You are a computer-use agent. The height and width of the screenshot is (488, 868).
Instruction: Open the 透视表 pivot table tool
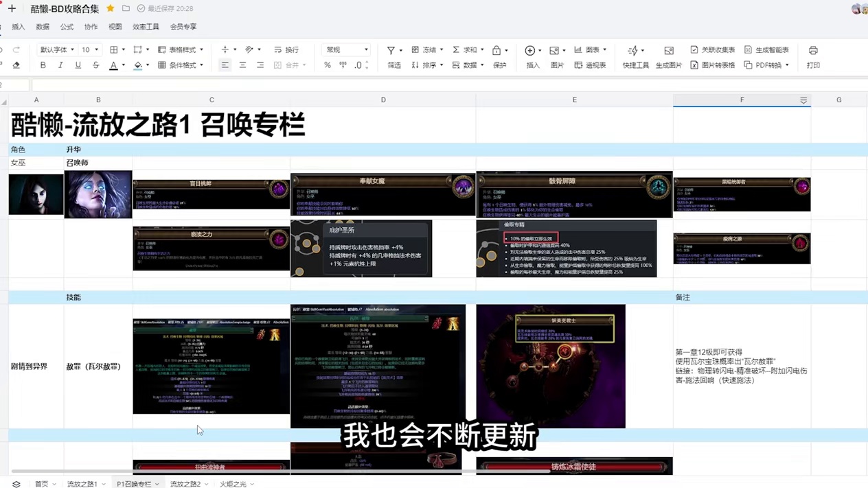tap(595, 65)
